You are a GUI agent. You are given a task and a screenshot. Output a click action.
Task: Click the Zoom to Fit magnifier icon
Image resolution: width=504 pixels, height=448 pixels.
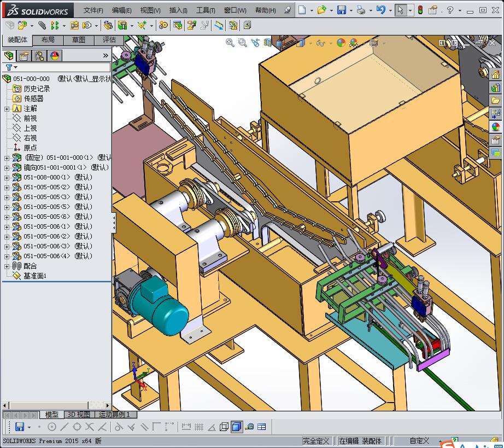[230, 43]
